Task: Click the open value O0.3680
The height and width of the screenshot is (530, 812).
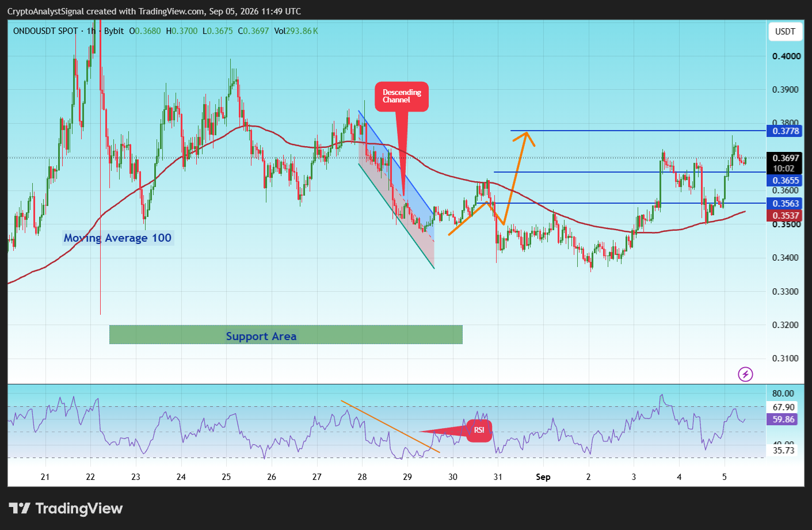Action: 145,31
